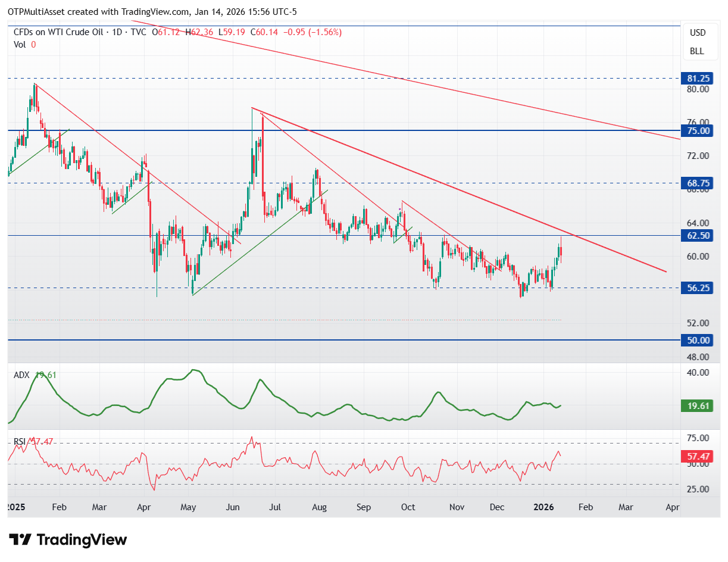
Task: Click the 2026 time axis label
Action: coord(543,507)
